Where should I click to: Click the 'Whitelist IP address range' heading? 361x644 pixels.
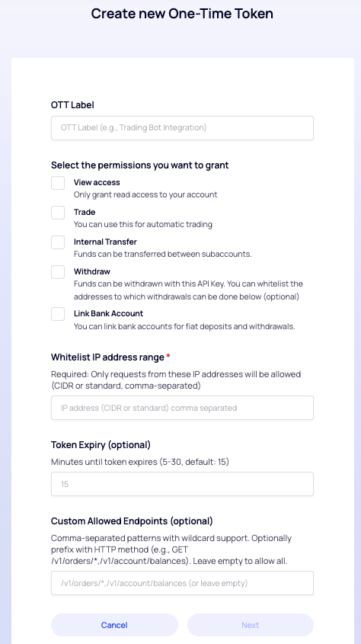point(108,357)
